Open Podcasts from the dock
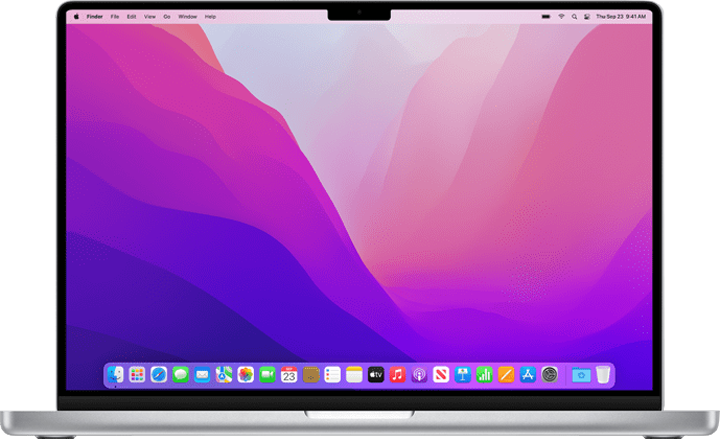Screen dimensions: 720x439 pos(419,375)
